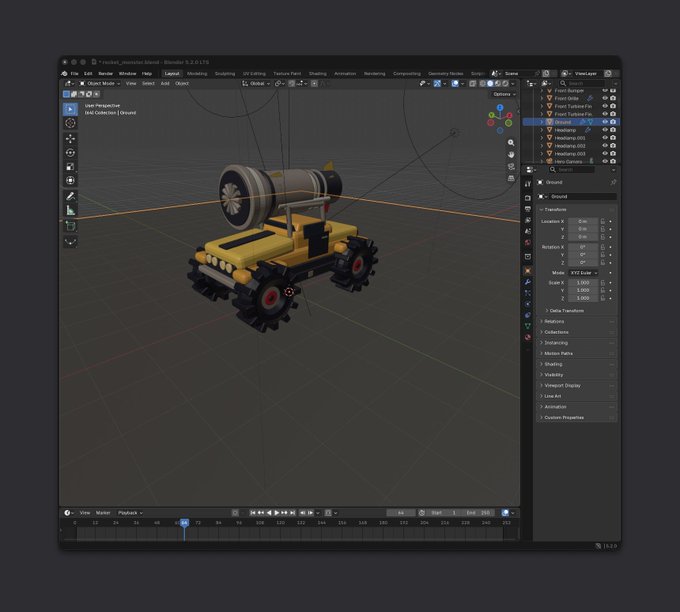Select the Move tool
Viewport: 680px width, 612px height.
(70, 138)
